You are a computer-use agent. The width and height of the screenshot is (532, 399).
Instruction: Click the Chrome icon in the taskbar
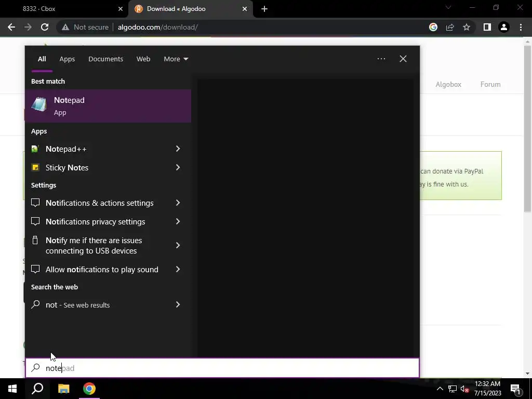89,389
